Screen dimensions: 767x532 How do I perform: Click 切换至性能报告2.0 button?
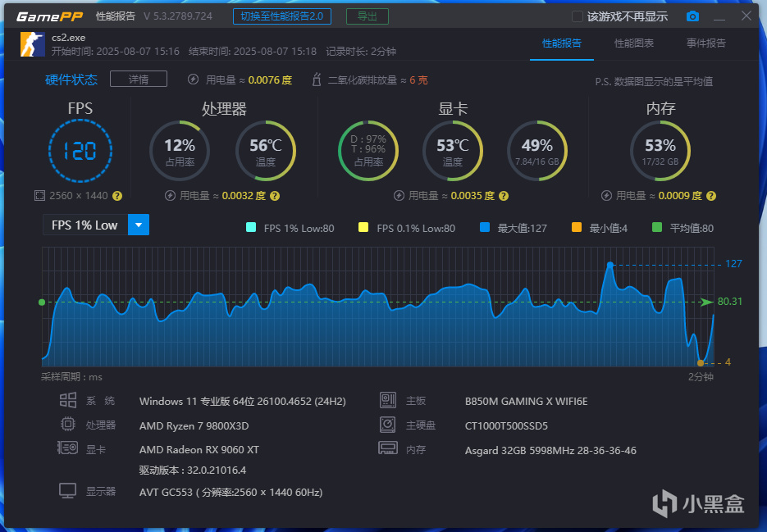point(281,16)
